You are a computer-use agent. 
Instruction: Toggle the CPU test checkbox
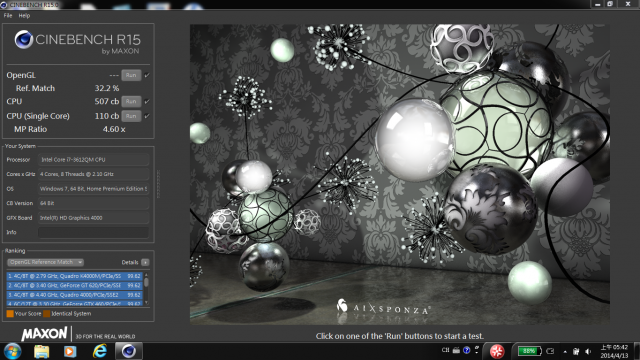147,101
